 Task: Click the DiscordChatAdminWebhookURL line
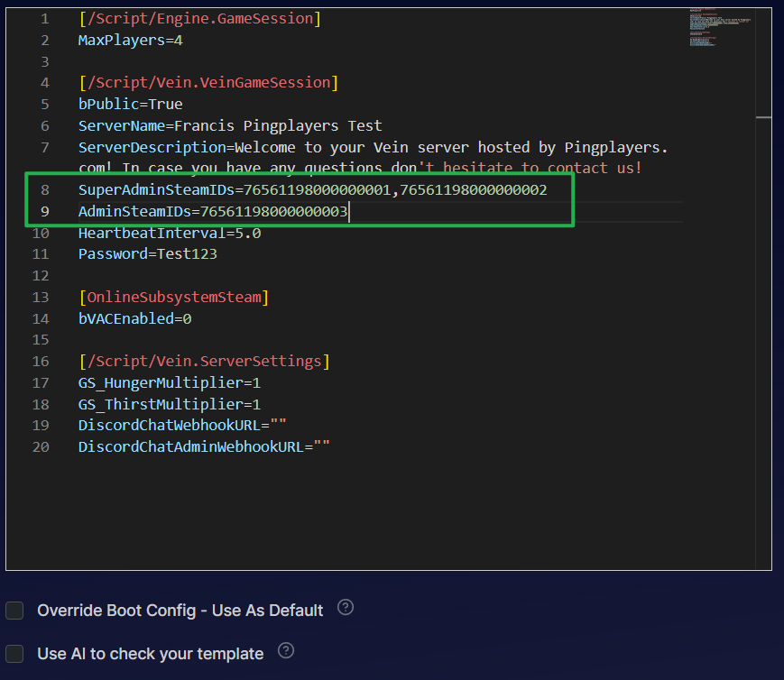[204, 446]
